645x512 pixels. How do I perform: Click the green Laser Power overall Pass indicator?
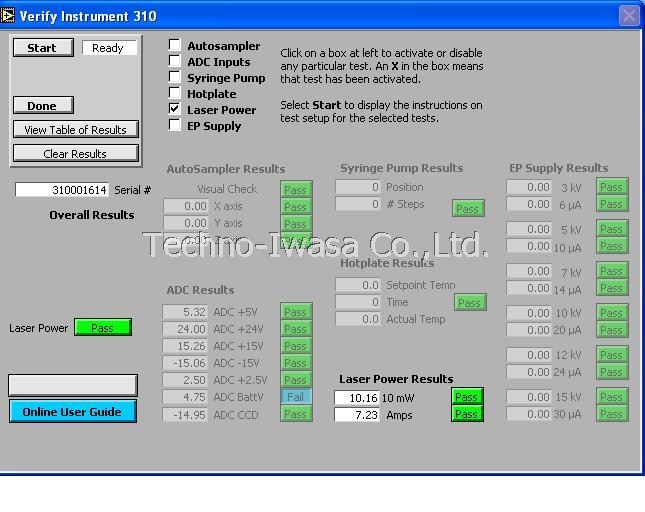[102, 328]
